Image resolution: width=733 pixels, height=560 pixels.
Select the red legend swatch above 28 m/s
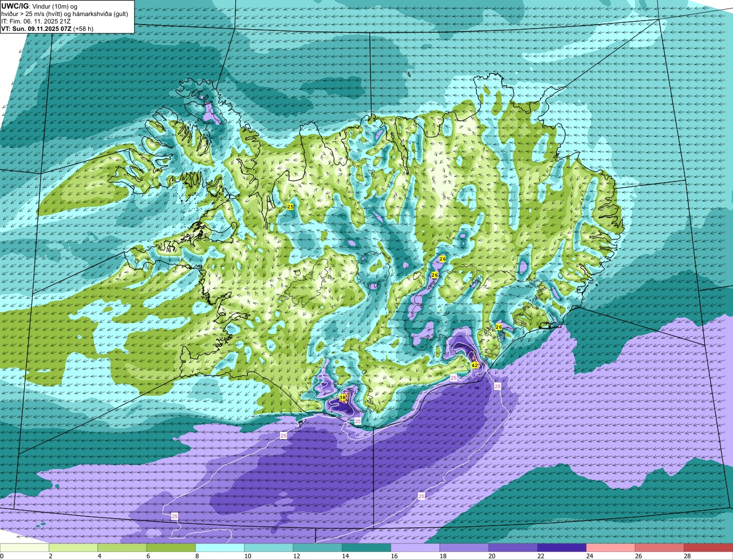(708, 548)
